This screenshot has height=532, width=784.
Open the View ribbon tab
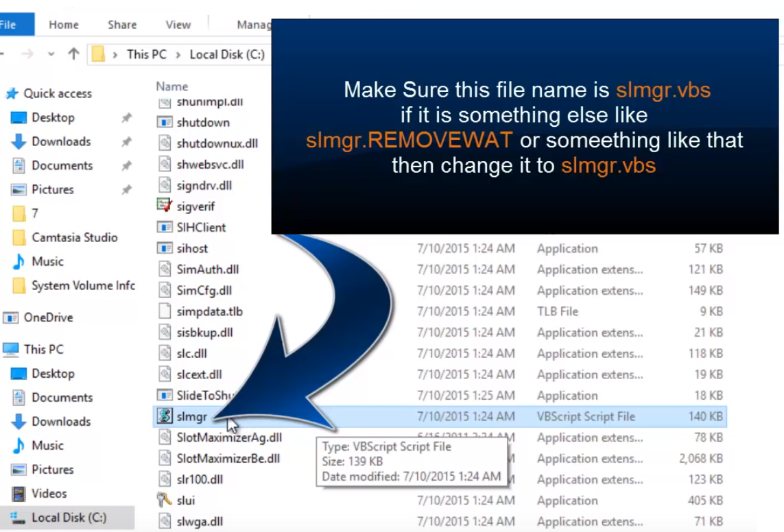pyautogui.click(x=178, y=25)
